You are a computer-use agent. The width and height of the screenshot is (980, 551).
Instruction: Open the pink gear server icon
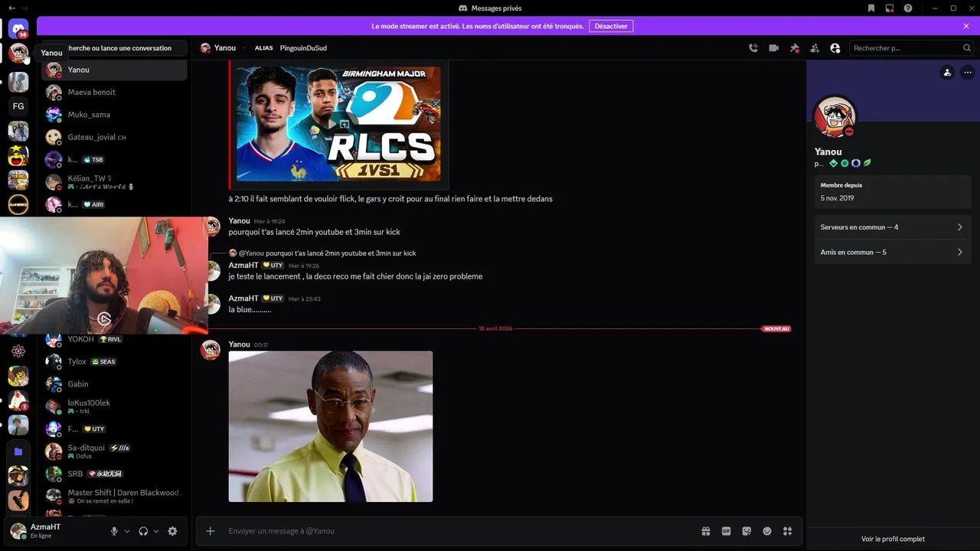tap(18, 351)
